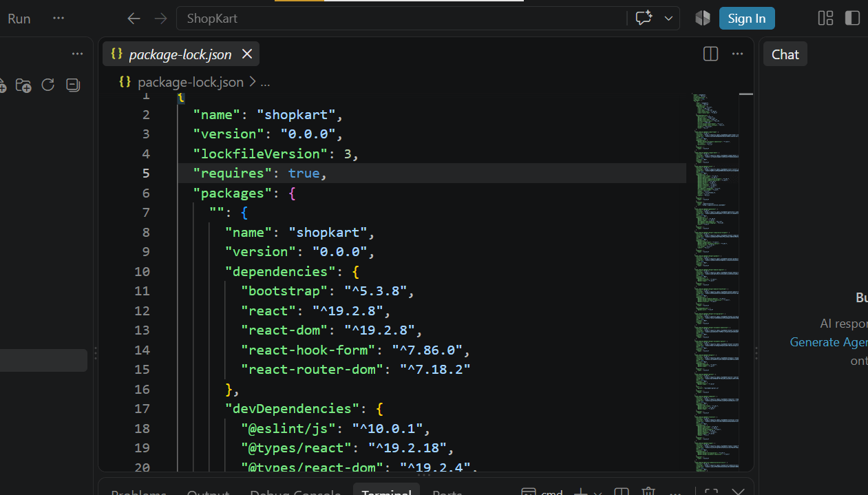This screenshot has width=868, height=495.
Task: Open the Customize Layout icon
Action: point(825,19)
